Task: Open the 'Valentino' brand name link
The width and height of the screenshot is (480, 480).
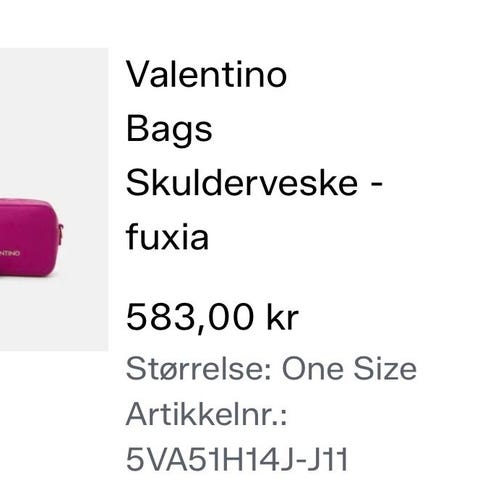Action: click(206, 75)
